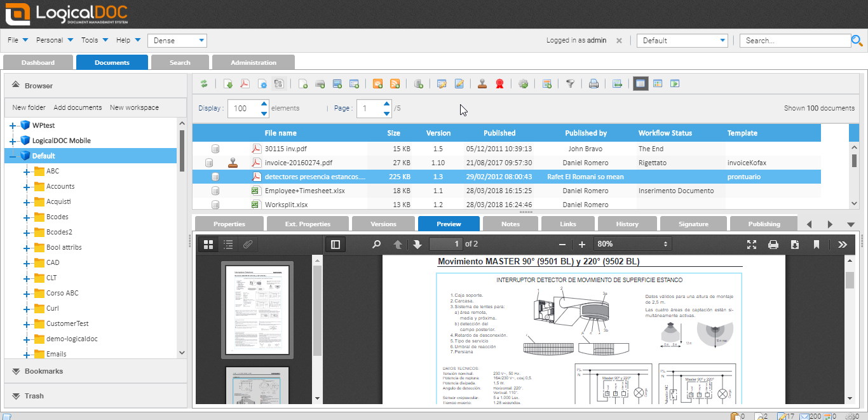This screenshot has height=420, width=868.
Task: Toggle the attachments panel in the preview
Action: tap(247, 244)
